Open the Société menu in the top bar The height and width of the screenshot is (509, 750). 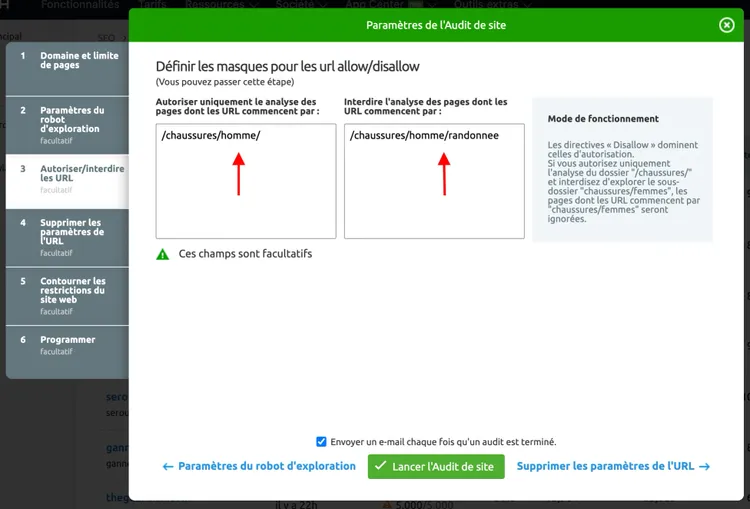(301, 5)
